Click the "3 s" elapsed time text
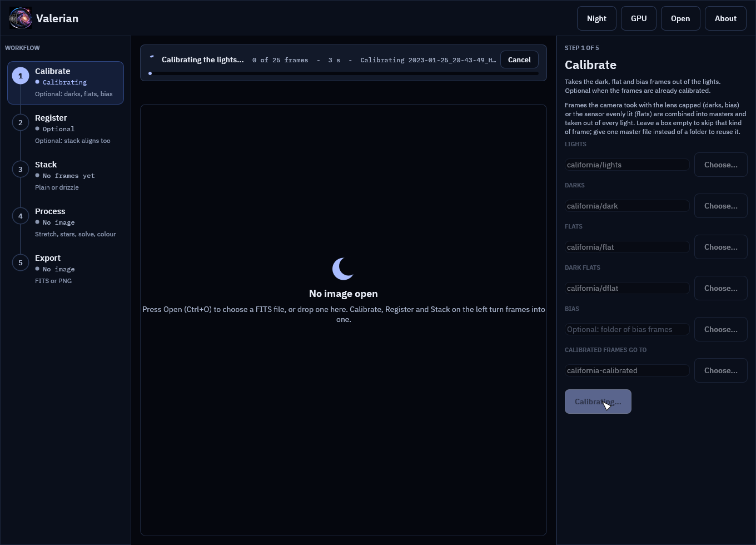 click(334, 60)
